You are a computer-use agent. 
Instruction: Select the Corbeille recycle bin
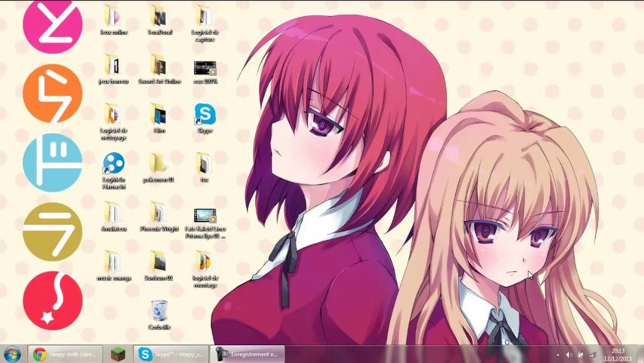160,315
